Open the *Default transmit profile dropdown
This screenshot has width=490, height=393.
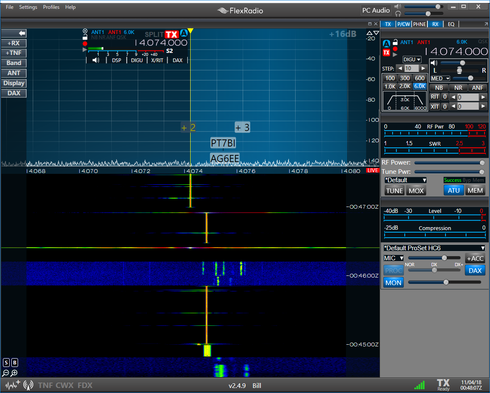pyautogui.click(x=406, y=180)
